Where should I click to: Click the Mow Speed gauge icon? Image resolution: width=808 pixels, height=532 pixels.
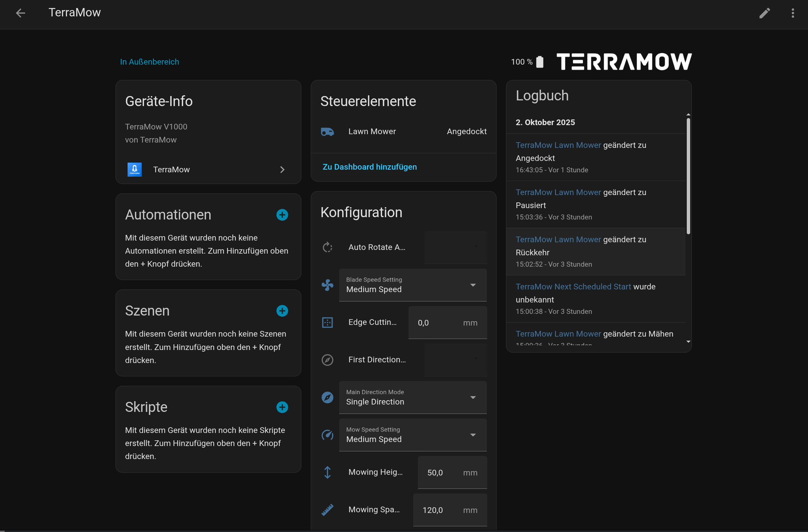click(x=327, y=435)
